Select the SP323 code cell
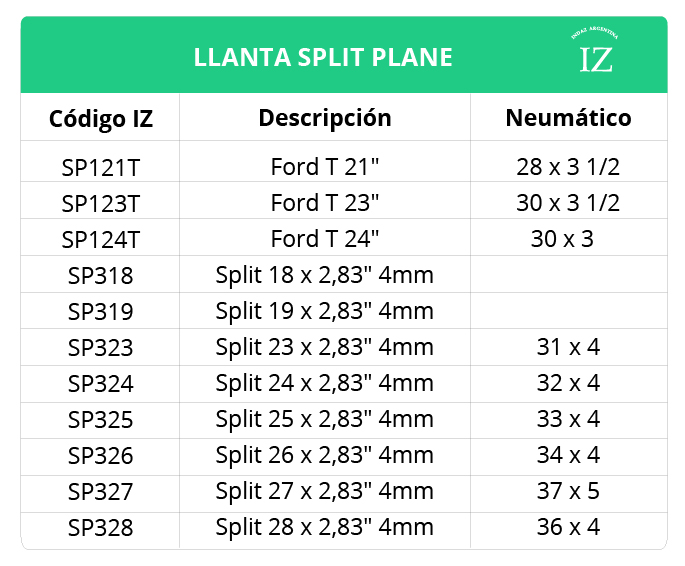The height and width of the screenshot is (566, 685). pos(101,348)
